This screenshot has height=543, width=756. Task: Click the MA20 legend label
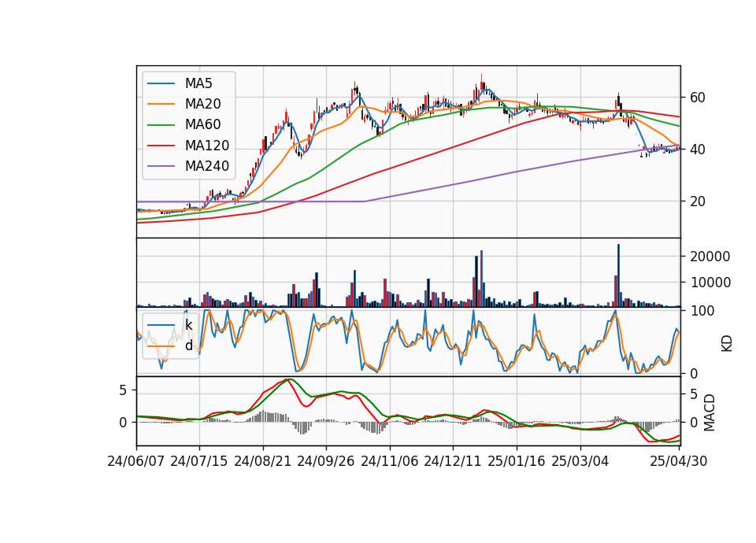(202, 104)
